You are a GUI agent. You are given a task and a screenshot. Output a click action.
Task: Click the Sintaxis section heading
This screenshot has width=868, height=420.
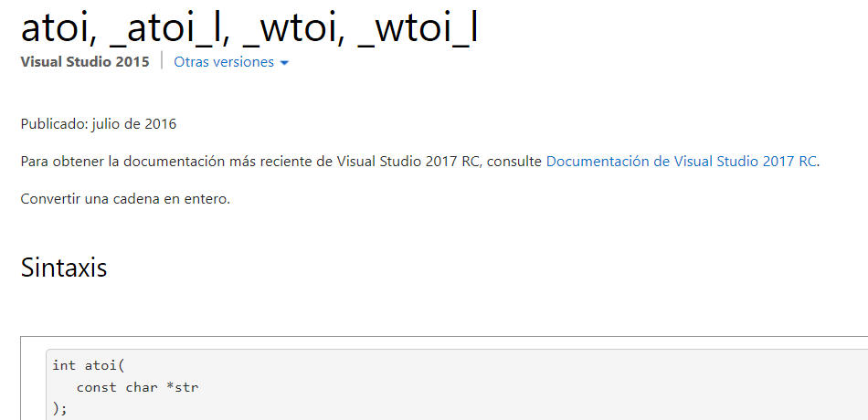pos(64,268)
